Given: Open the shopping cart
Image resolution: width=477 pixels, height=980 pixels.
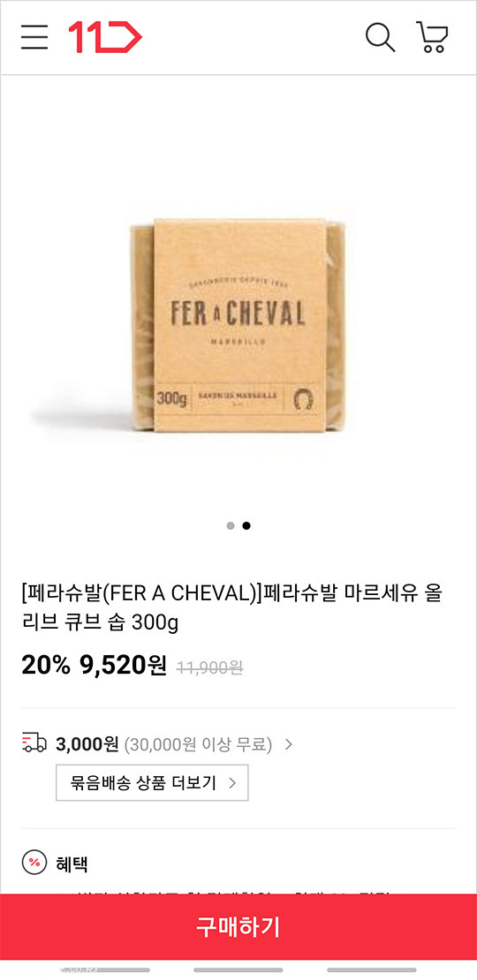Looking at the screenshot, I should [432, 37].
